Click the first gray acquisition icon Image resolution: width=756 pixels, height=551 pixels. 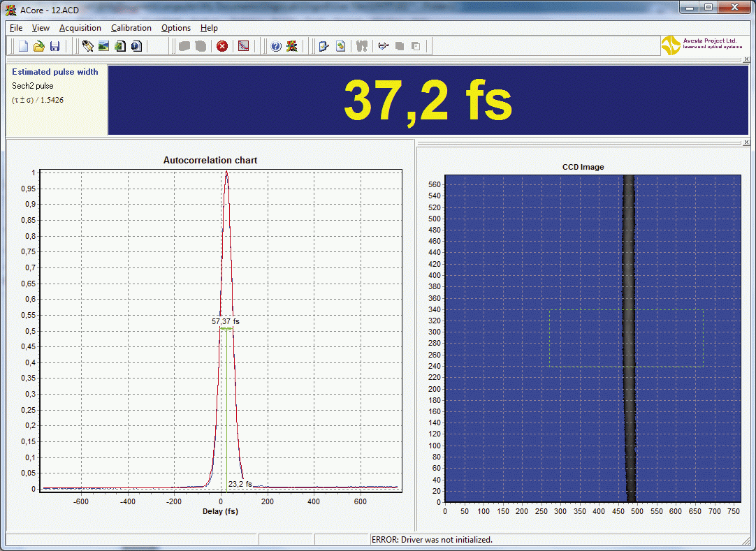pos(184,46)
